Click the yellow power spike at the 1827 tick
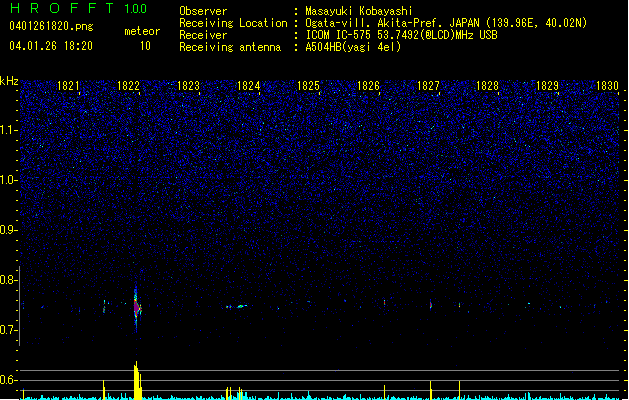 (431, 390)
